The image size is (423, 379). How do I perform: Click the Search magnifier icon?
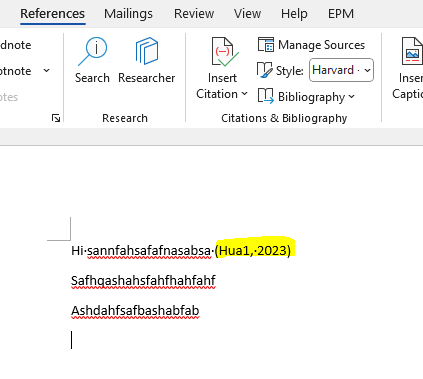93,51
